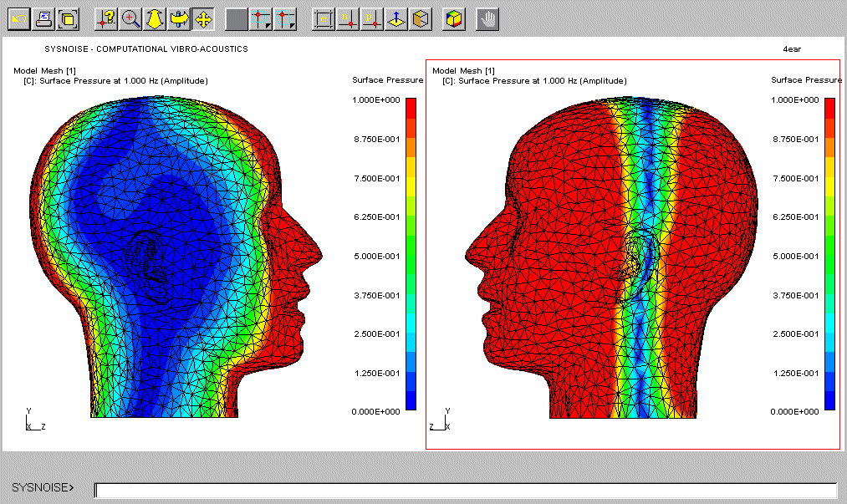Click the element 'e' selection icon
Screen dimensions: 847x504
[x=324, y=18]
